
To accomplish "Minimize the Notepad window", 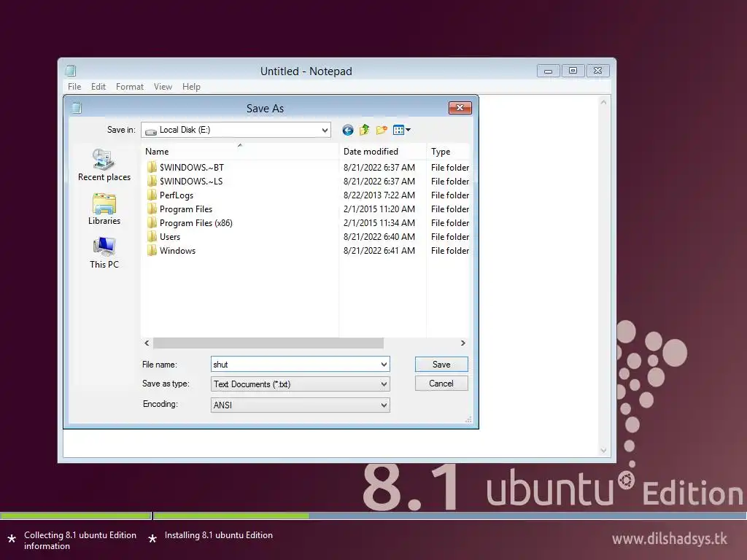I will [x=549, y=71].
